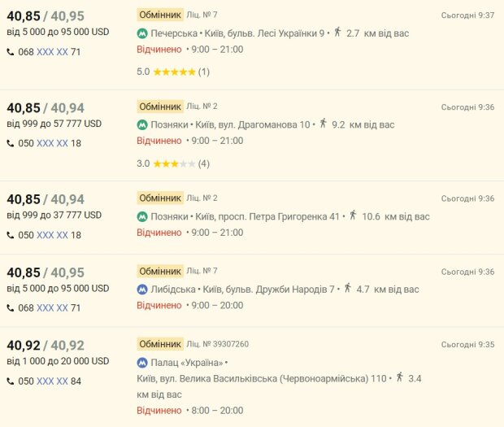Click the phone icon beside 050 XXX XX 84

(x=11, y=381)
